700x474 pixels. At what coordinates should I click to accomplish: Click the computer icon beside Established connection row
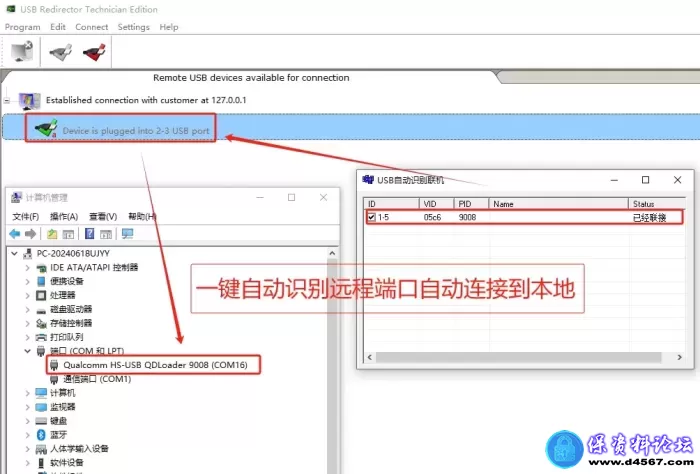[x=29, y=101]
